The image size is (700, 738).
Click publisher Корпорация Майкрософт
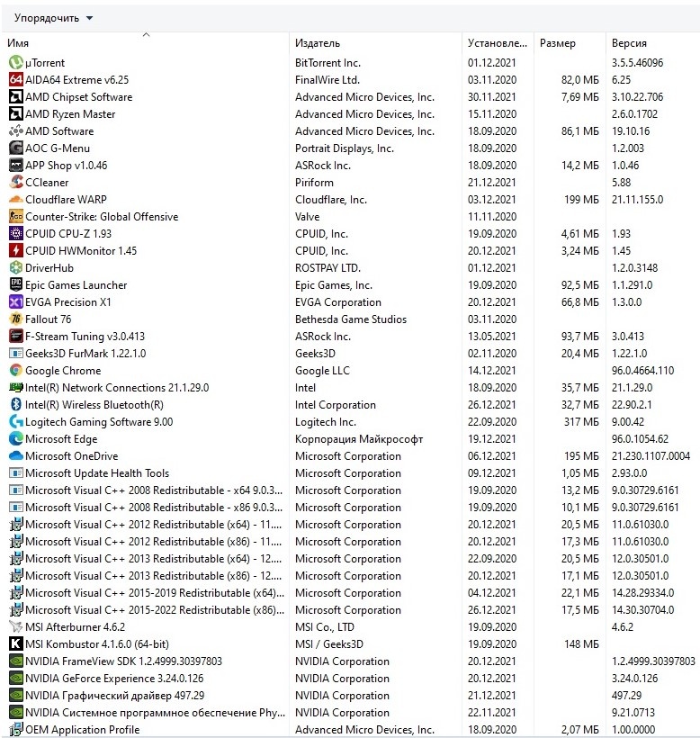click(x=359, y=438)
